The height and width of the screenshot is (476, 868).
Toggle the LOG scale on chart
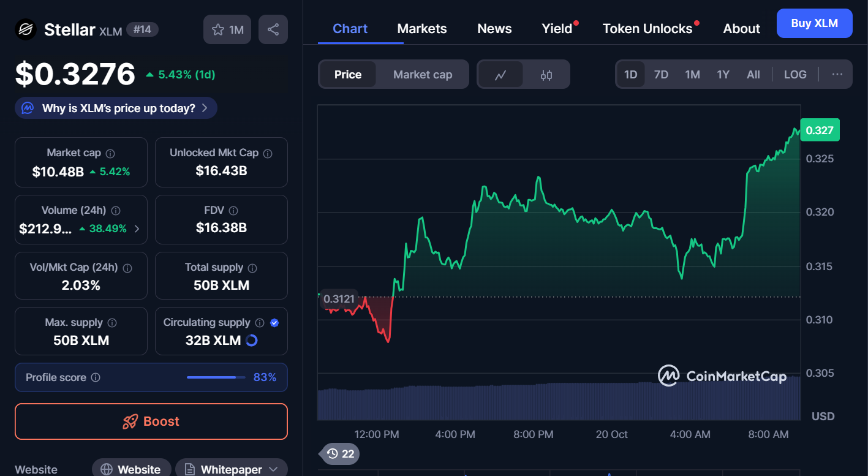795,74
